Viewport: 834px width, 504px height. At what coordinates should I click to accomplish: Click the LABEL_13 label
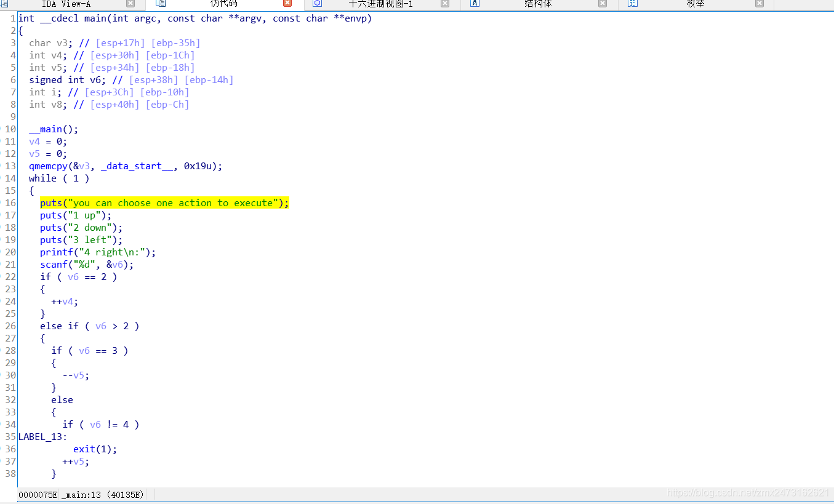(x=42, y=437)
